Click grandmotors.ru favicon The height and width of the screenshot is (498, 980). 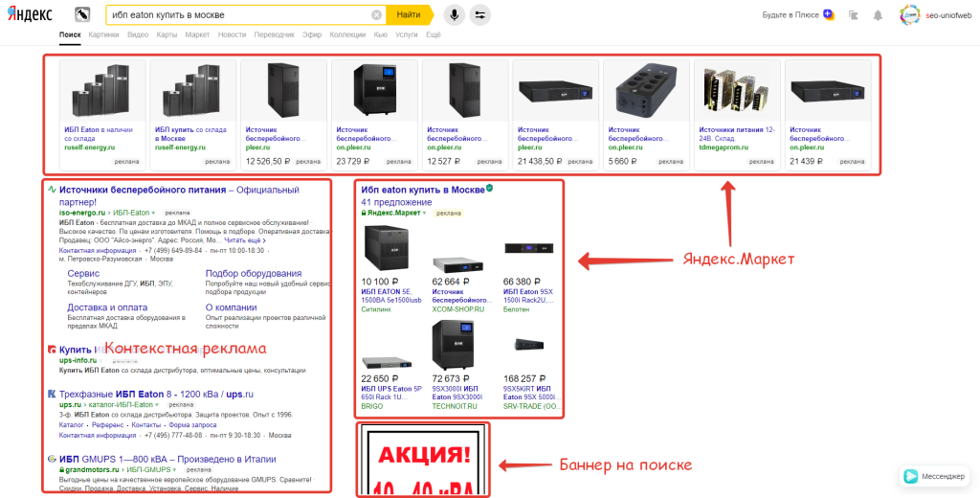[52, 459]
